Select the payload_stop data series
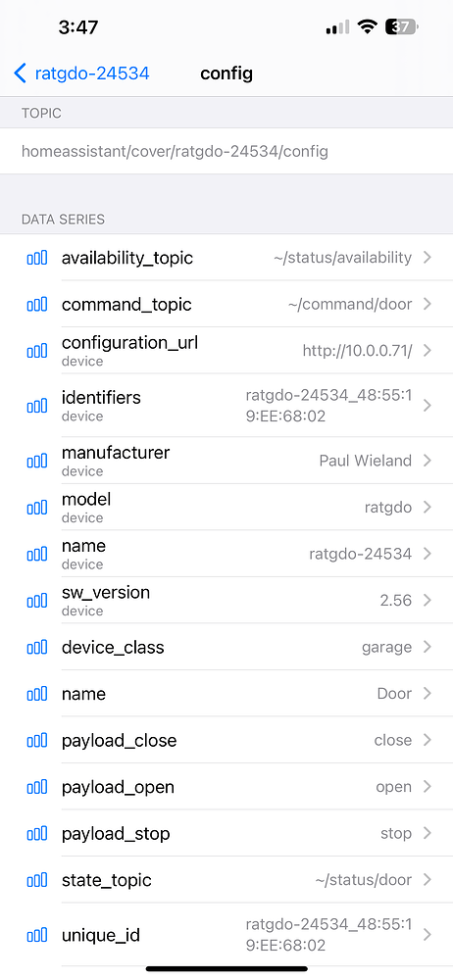 point(226,834)
